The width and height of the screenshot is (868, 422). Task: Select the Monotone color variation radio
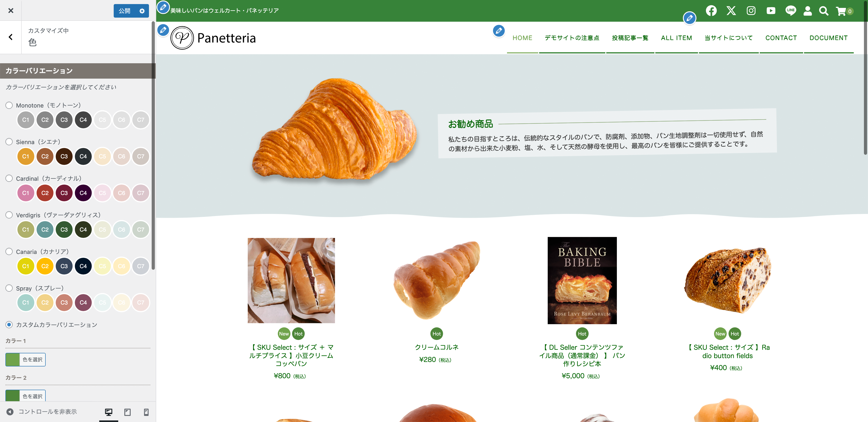pos(9,105)
